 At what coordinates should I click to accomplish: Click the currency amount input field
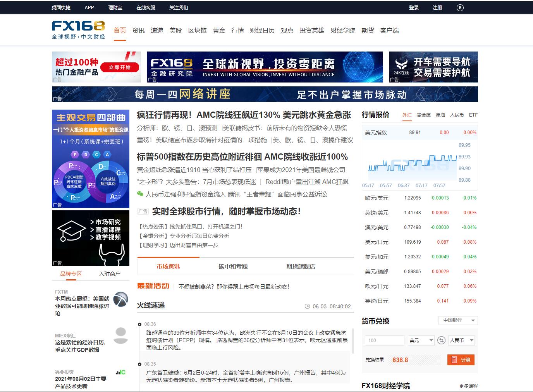click(x=384, y=340)
